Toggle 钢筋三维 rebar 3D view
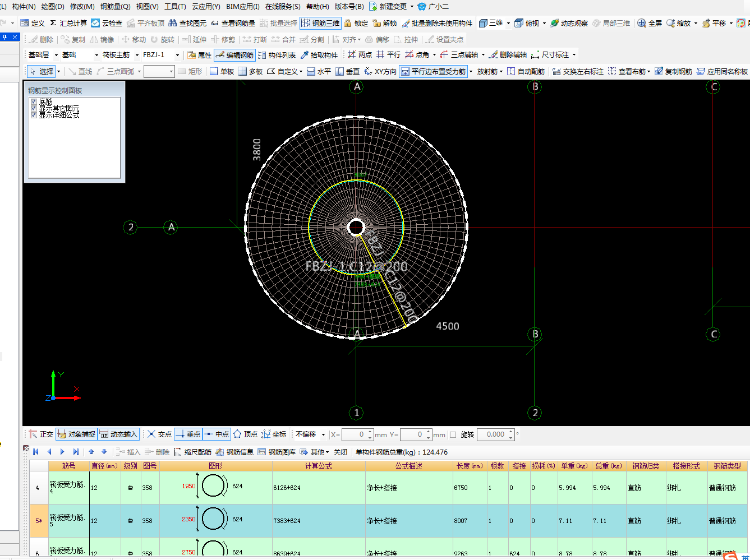The image size is (750, 560). pyautogui.click(x=320, y=23)
